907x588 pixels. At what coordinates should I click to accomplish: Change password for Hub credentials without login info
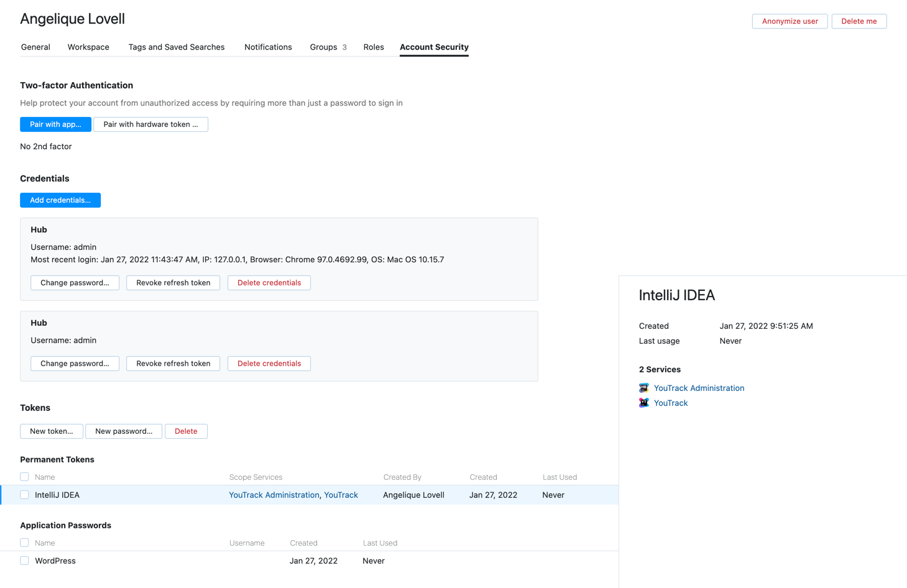pos(75,364)
